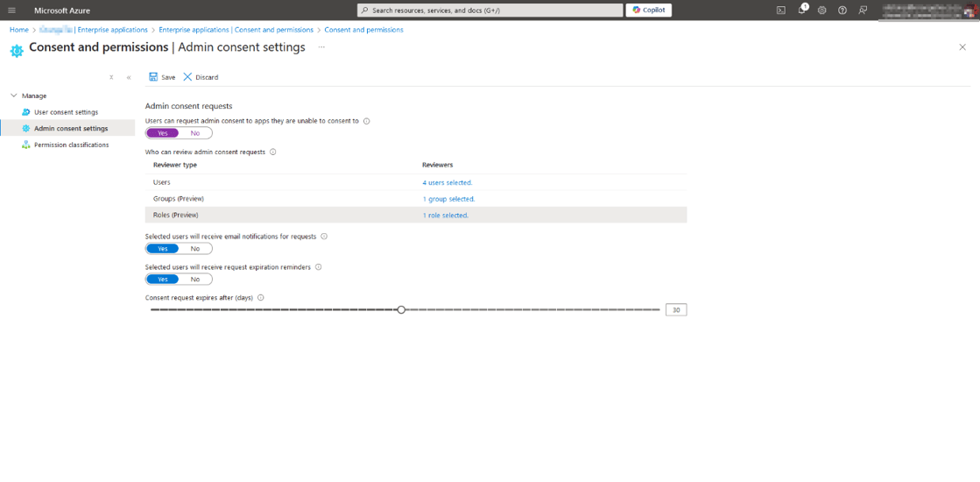Viewport: 980px width, 482px height.
Task: Open the 1 group selected link
Action: pos(448,199)
